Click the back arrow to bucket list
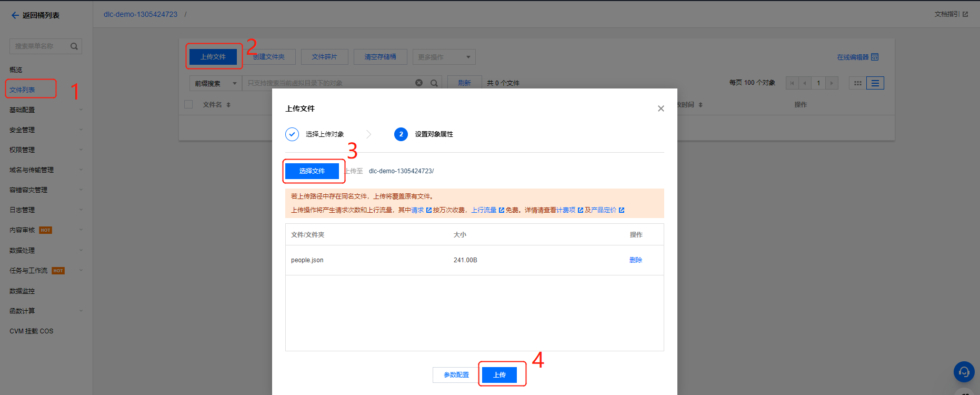The width and height of the screenshot is (980, 395). coord(15,15)
